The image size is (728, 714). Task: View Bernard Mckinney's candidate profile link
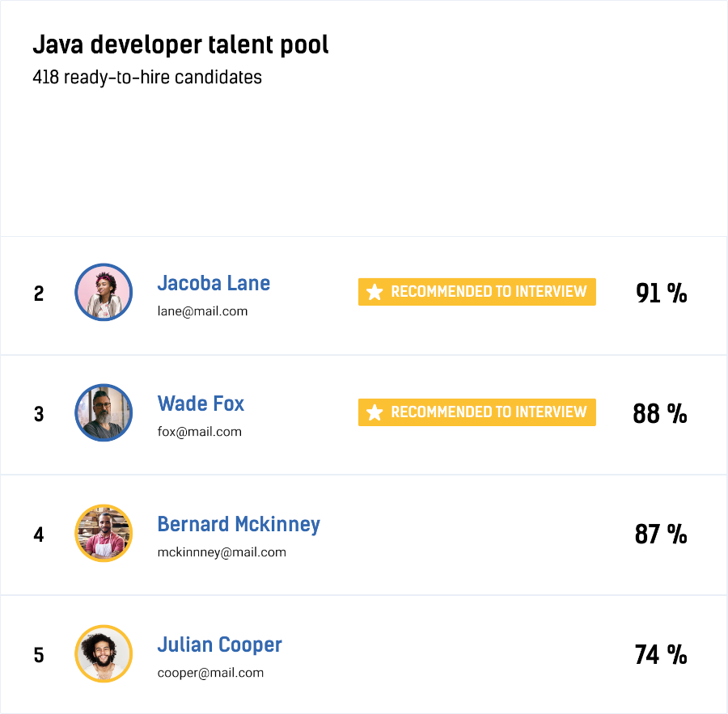coord(239,524)
